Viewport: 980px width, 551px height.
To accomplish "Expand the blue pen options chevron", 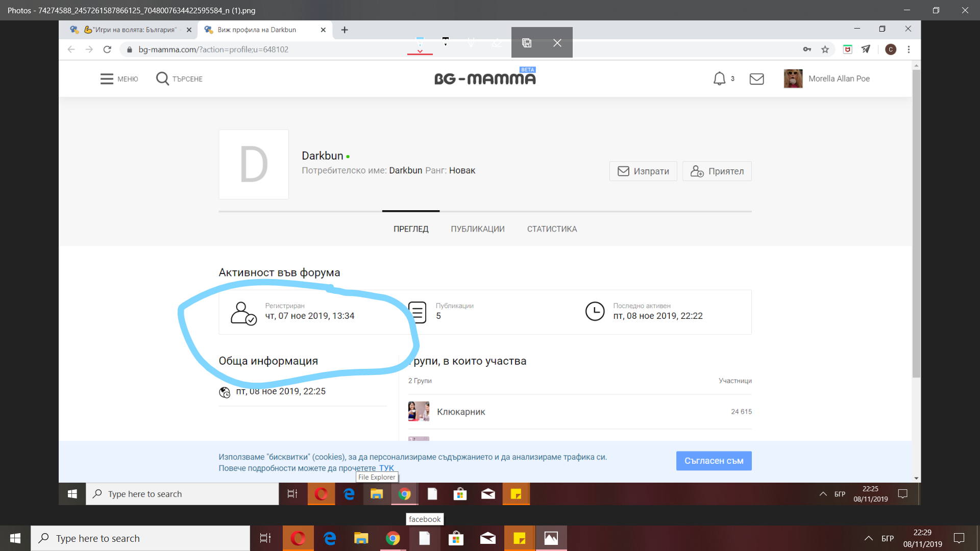I will point(420,52).
